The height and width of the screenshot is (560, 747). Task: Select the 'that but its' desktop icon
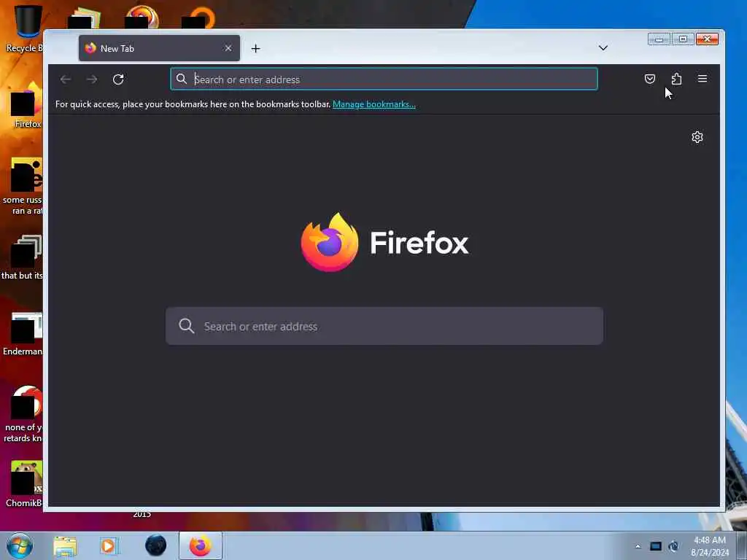(23, 257)
